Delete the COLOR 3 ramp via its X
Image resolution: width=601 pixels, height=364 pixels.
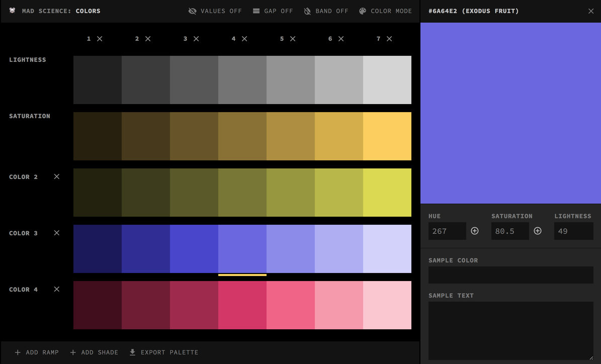coord(56,233)
